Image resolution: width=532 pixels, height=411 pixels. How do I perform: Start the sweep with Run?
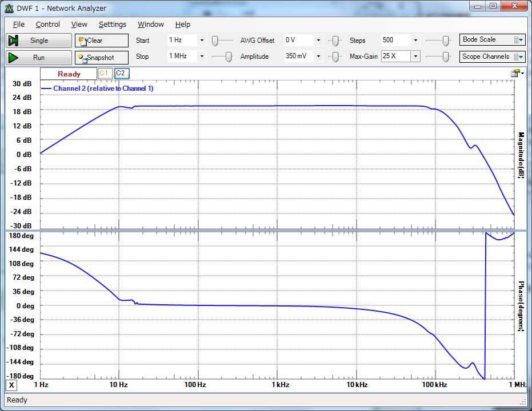(38, 58)
